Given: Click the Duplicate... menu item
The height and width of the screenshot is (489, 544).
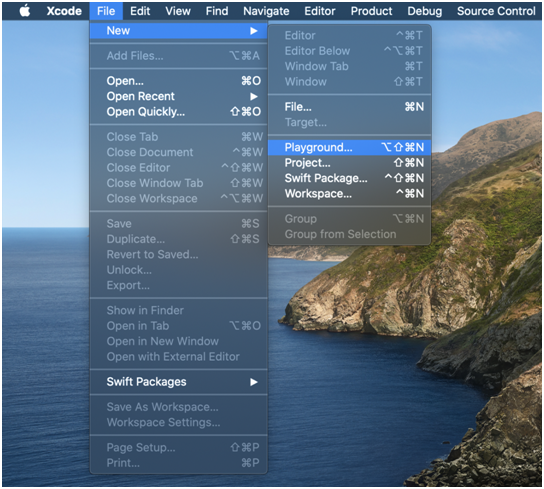Looking at the screenshot, I should coord(178,239).
